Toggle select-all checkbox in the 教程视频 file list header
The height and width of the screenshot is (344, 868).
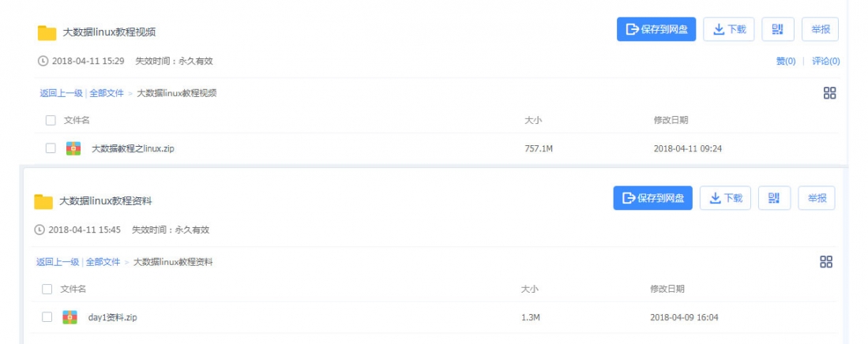[x=51, y=120]
